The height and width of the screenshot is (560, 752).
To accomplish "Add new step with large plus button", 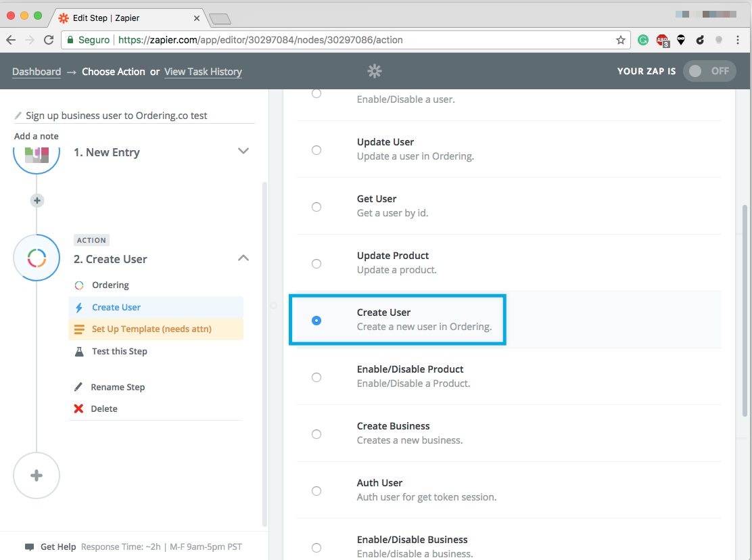I will [x=37, y=475].
